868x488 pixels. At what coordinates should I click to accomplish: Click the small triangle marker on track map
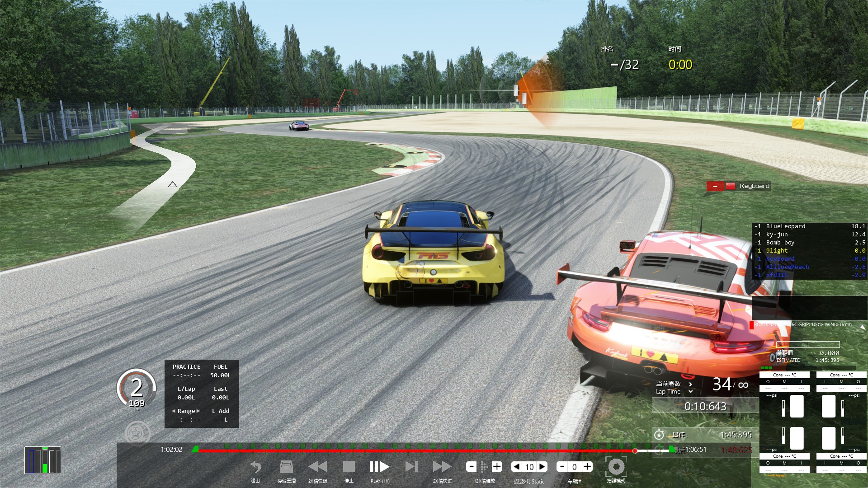[173, 184]
